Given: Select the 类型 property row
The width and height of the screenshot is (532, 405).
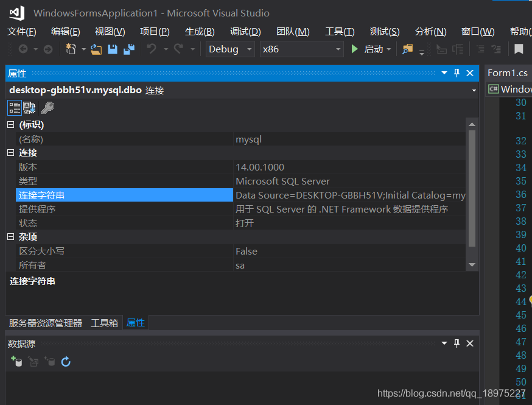Looking at the screenshot, I should 240,181.
